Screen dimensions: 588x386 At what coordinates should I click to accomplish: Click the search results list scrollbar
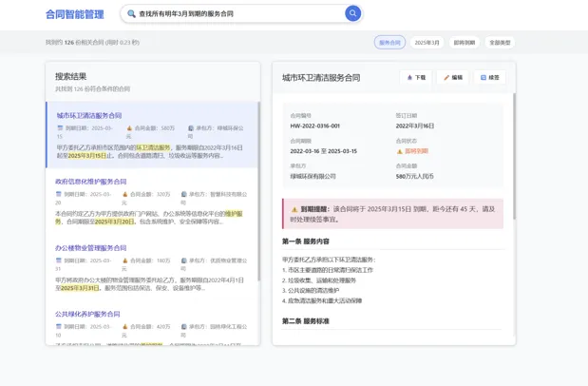pos(258,191)
